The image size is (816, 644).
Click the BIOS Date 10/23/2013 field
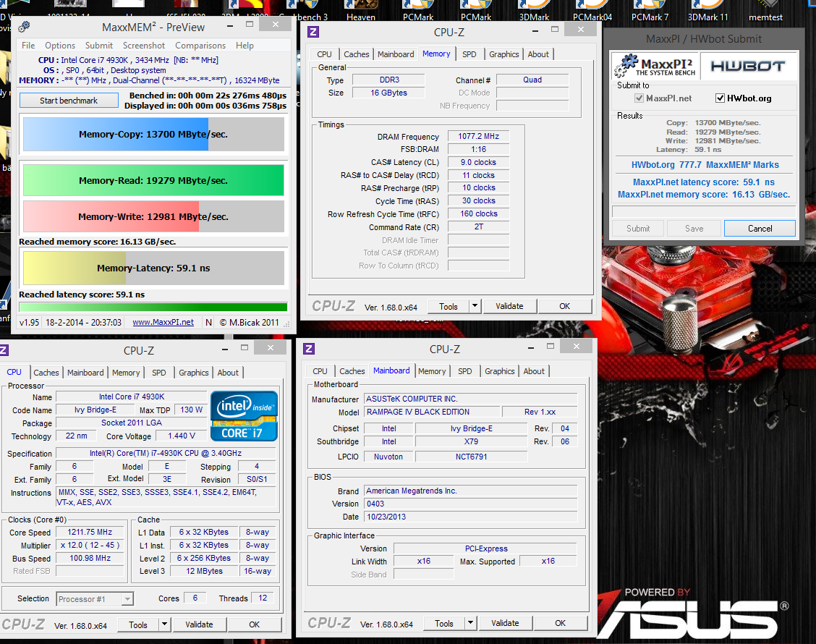point(470,517)
